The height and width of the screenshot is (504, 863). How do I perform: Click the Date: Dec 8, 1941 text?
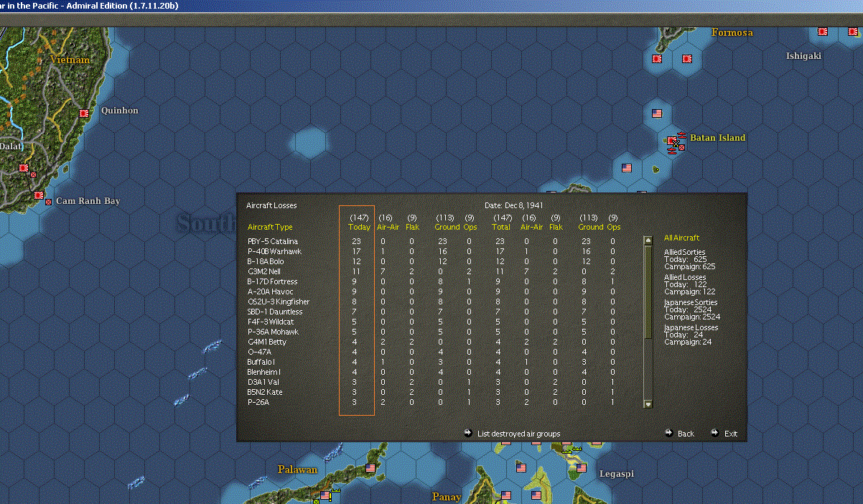point(515,205)
